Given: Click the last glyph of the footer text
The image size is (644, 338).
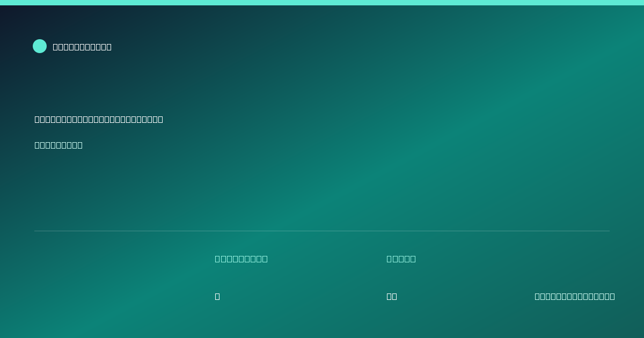Looking at the screenshot, I should coord(612,296).
